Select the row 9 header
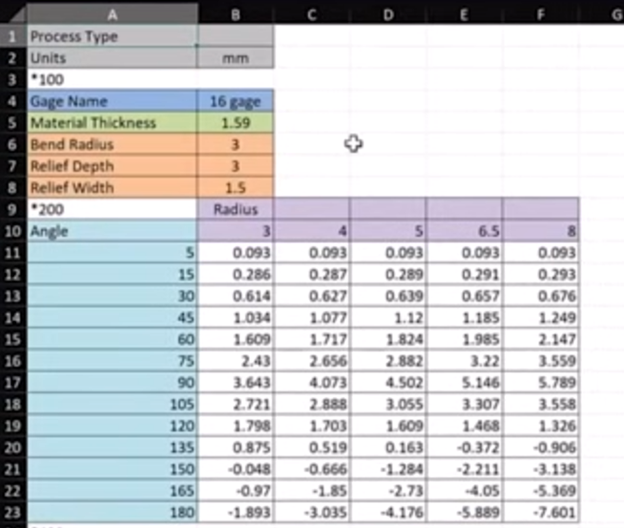Image resolution: width=624 pixels, height=528 pixels. click(x=12, y=210)
